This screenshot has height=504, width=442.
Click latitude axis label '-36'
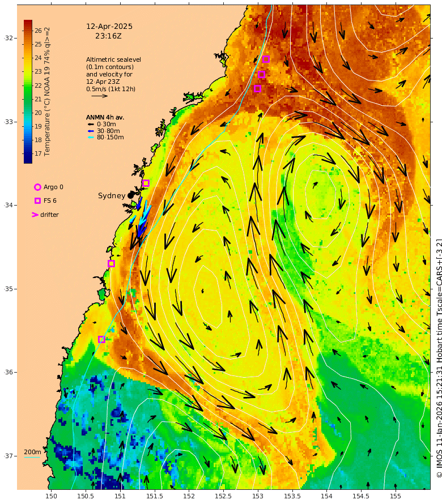[8, 372]
